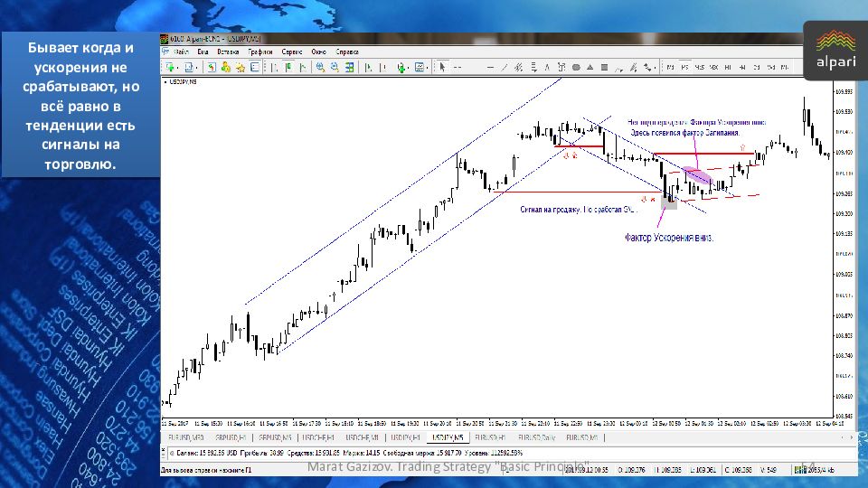Open the New Chart toolbar button
Image resolution: width=868 pixels, height=488 pixels.
coord(171,67)
